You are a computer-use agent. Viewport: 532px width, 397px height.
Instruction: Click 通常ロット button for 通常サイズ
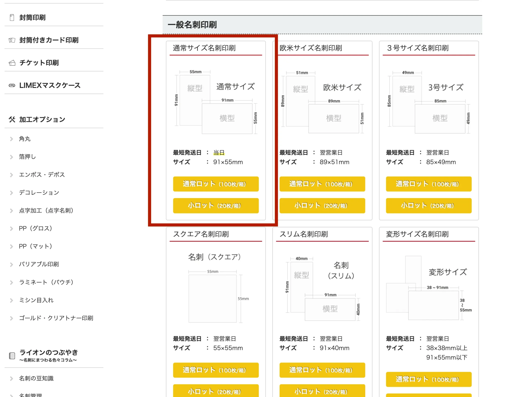click(216, 184)
